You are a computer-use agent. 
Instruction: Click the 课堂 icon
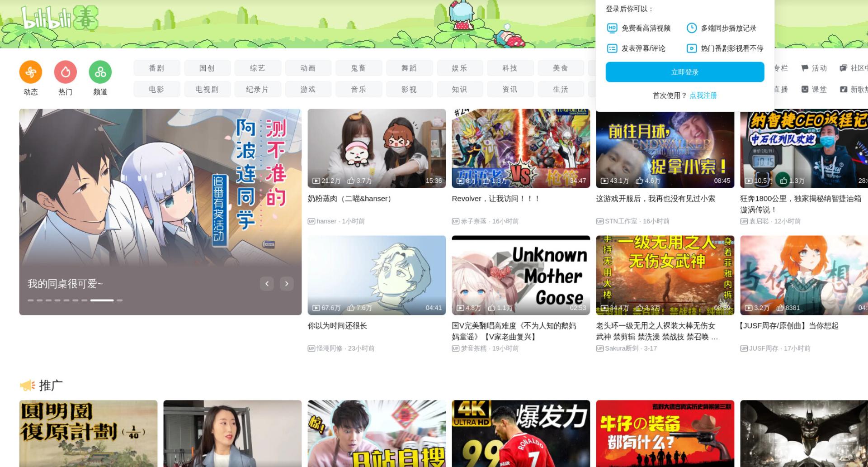coord(805,89)
